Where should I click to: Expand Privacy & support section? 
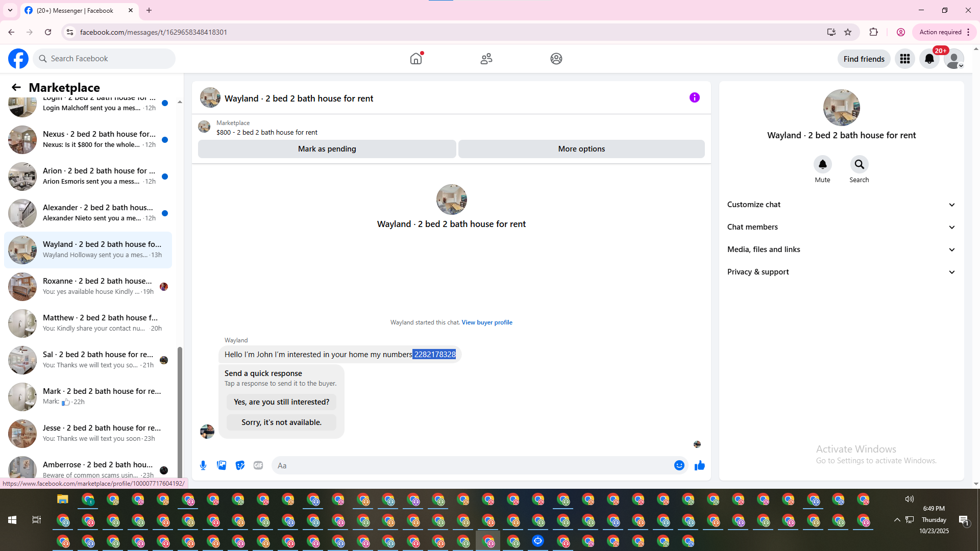point(841,272)
